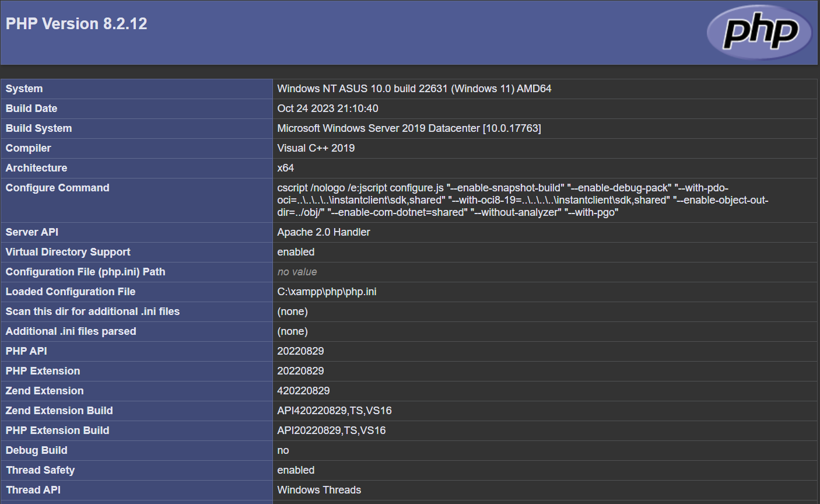Viewport: 820px width, 504px height.
Task: Click the x64 Architecture value
Action: tap(285, 168)
